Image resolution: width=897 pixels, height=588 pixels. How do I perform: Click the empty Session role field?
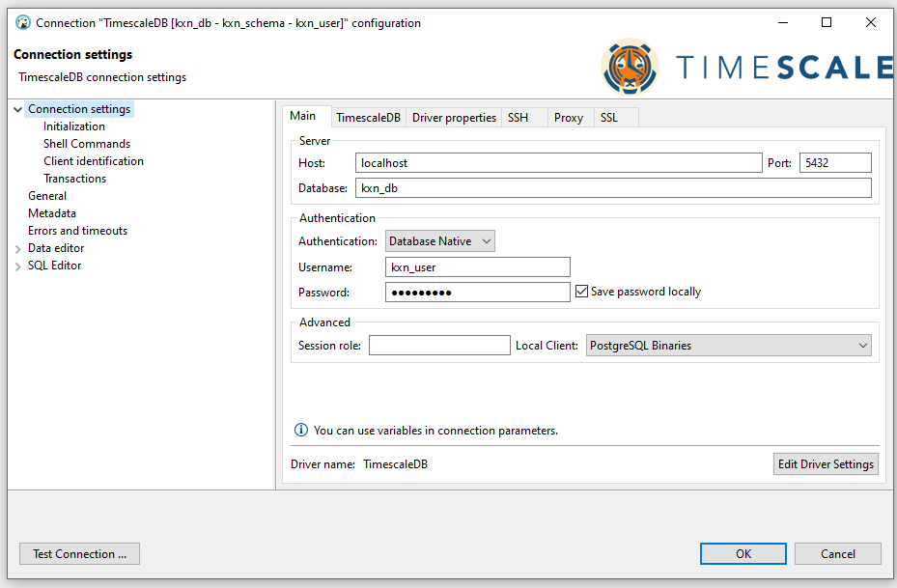click(439, 346)
